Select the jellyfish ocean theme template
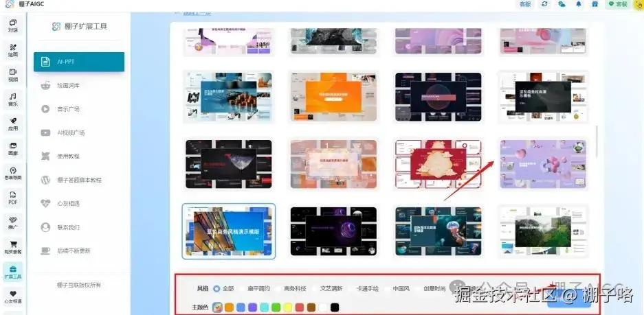644x315 pixels. click(x=438, y=231)
